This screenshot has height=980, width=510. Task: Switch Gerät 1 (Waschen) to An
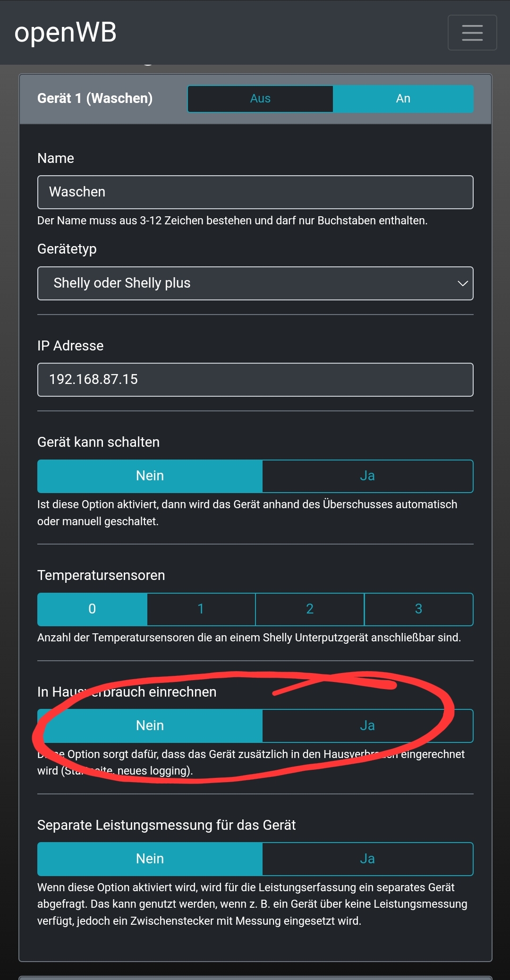click(x=403, y=99)
